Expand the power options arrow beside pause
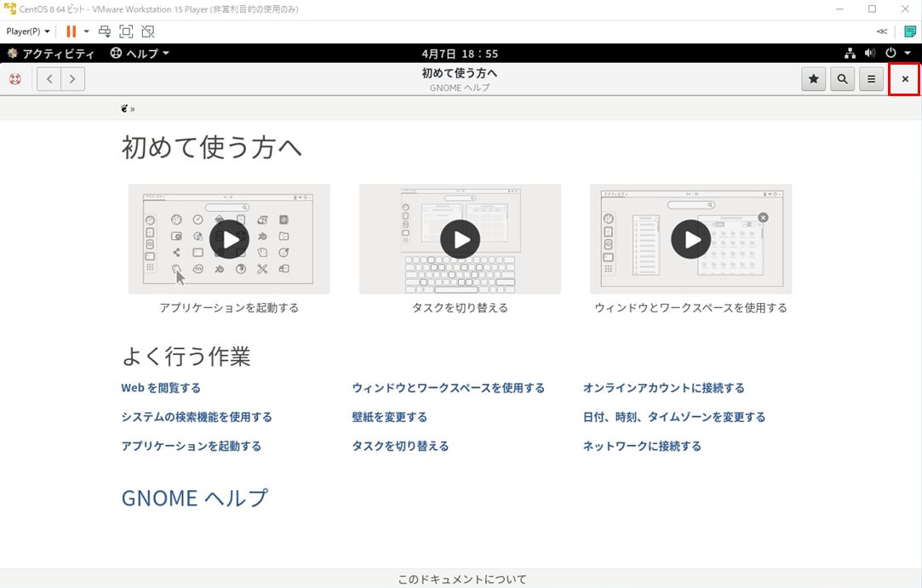 pos(87,31)
